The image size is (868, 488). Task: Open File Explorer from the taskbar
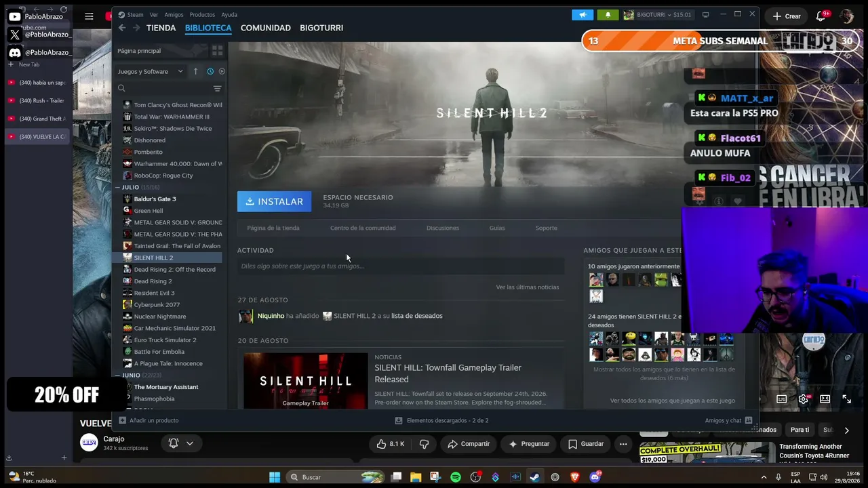(x=416, y=477)
